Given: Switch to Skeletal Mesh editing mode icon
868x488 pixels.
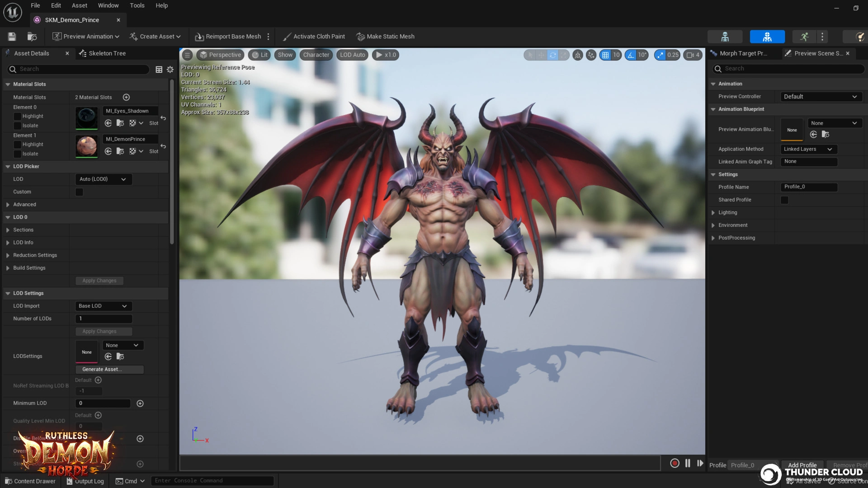Looking at the screenshot, I should [767, 37].
